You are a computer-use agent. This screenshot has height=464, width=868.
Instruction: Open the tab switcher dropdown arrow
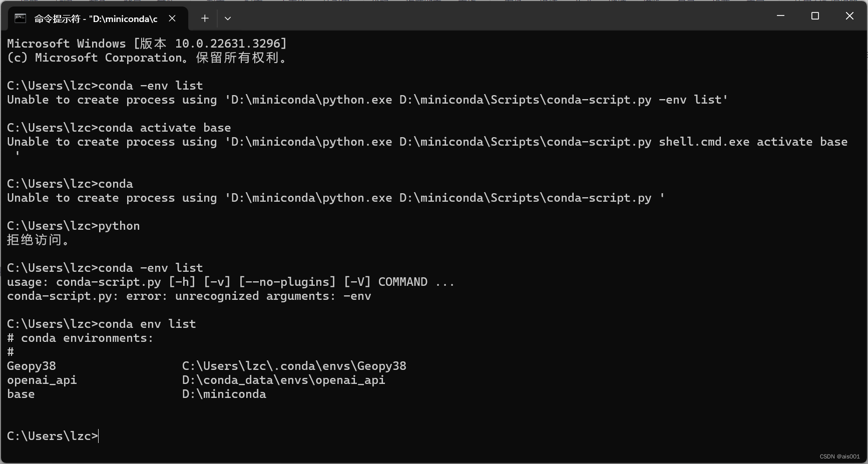(228, 19)
